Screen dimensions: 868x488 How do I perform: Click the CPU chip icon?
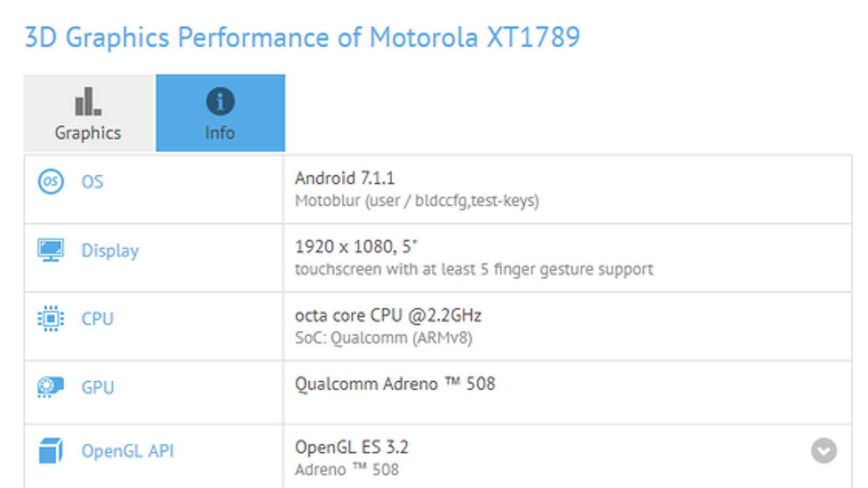[x=50, y=318]
